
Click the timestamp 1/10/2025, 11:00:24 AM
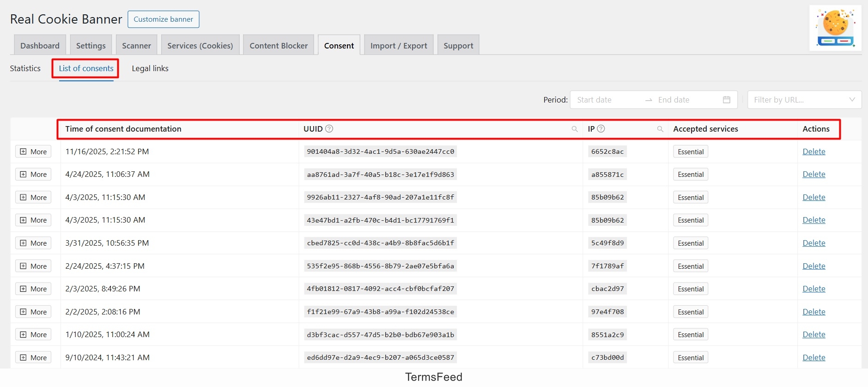[107, 334]
